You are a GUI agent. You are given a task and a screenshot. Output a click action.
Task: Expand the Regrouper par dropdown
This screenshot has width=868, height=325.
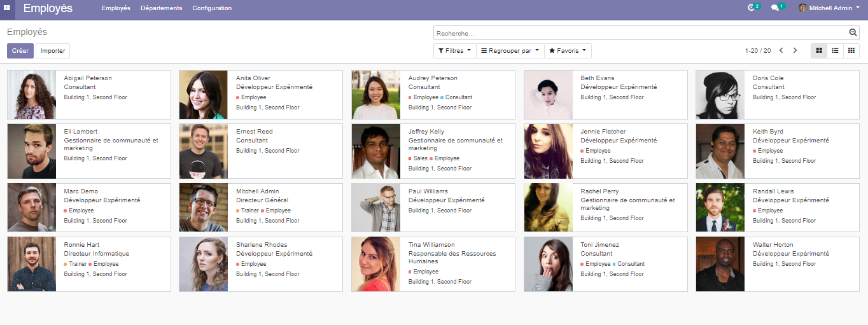point(510,51)
